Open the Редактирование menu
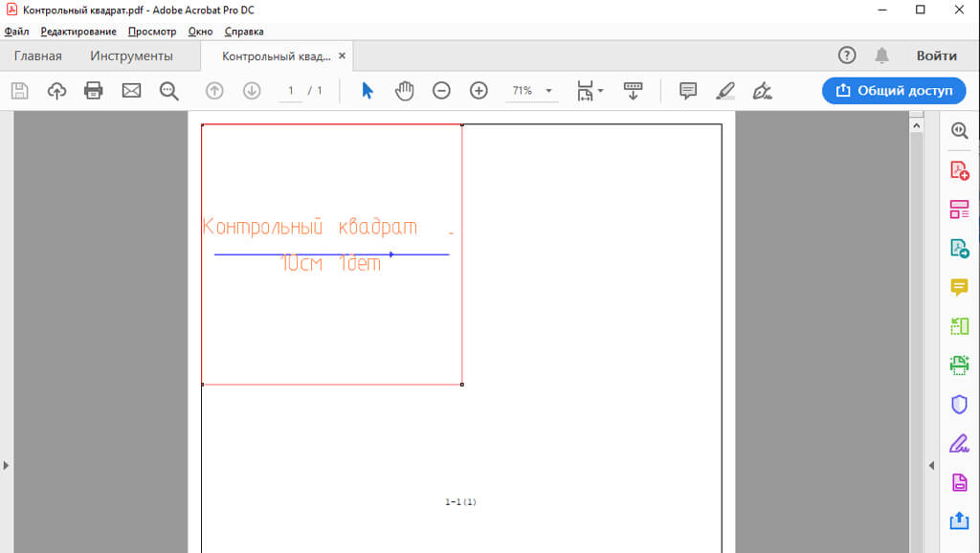Viewport: 980px width, 553px height. tap(78, 32)
